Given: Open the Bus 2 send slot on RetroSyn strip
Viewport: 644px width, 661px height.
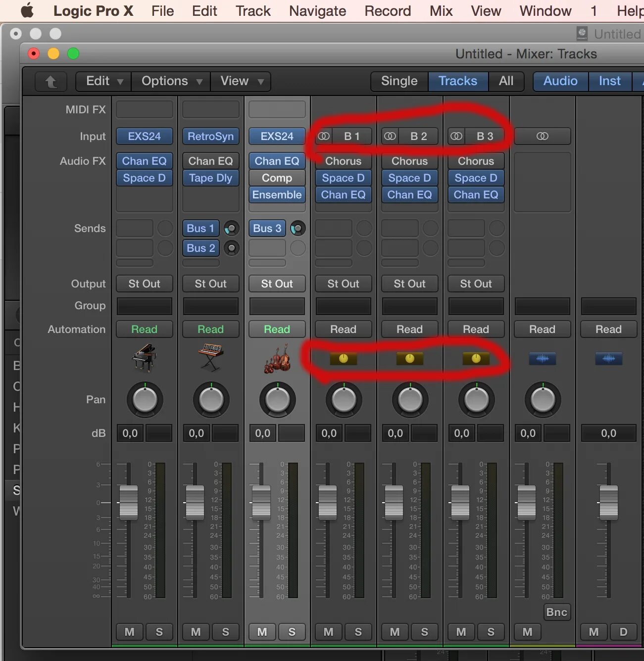Looking at the screenshot, I should [x=201, y=248].
